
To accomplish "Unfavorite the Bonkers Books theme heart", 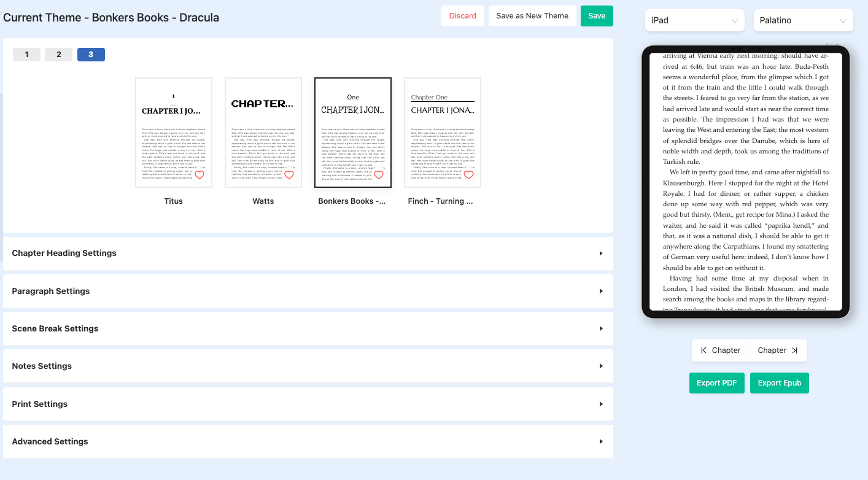I will pos(379,174).
